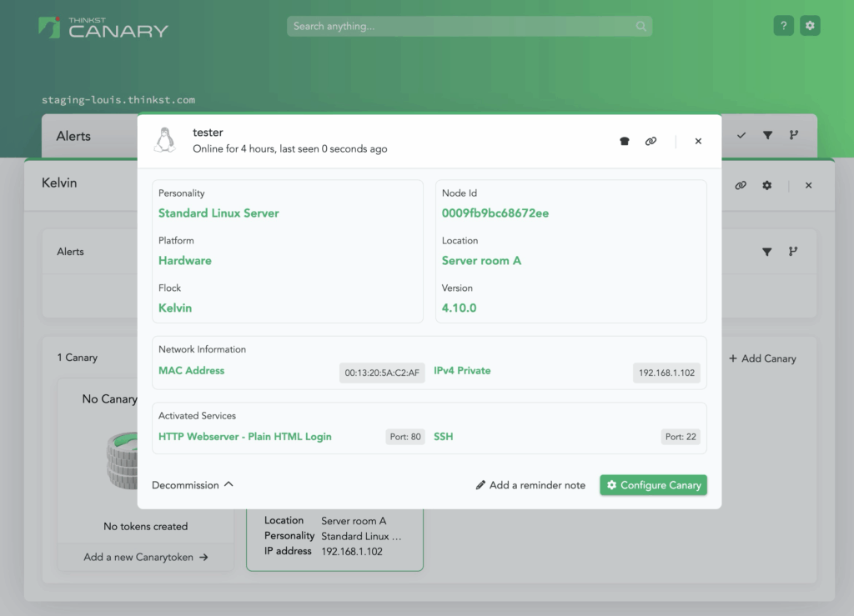Click top Alerts bar branch icon

[794, 135]
